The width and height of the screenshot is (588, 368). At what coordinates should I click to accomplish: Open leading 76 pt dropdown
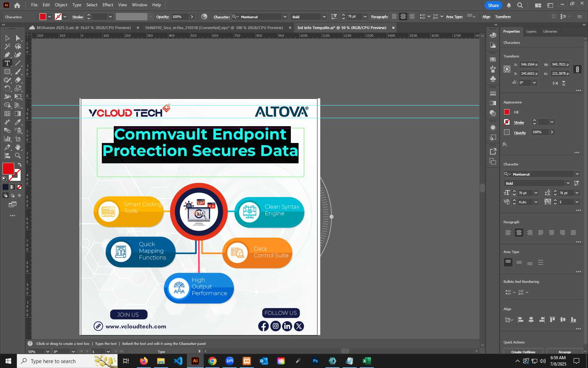(x=577, y=193)
